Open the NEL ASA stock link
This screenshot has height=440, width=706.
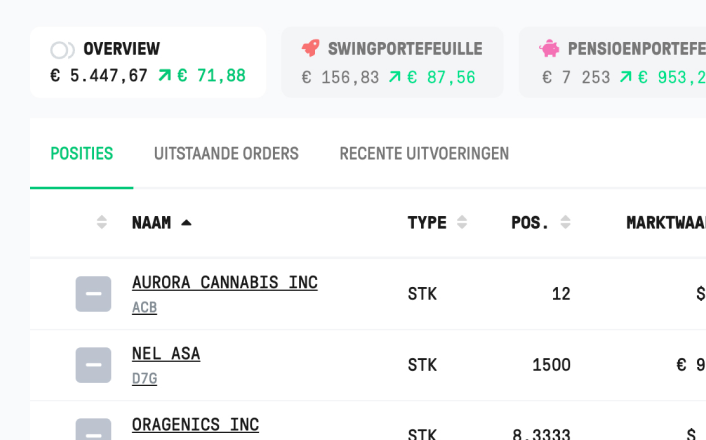coord(166,354)
